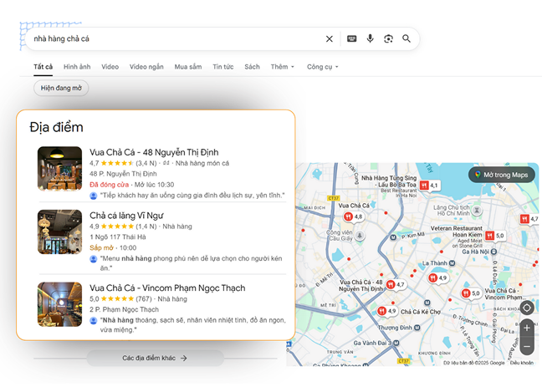Zoom in on the map with plus

click(x=527, y=328)
